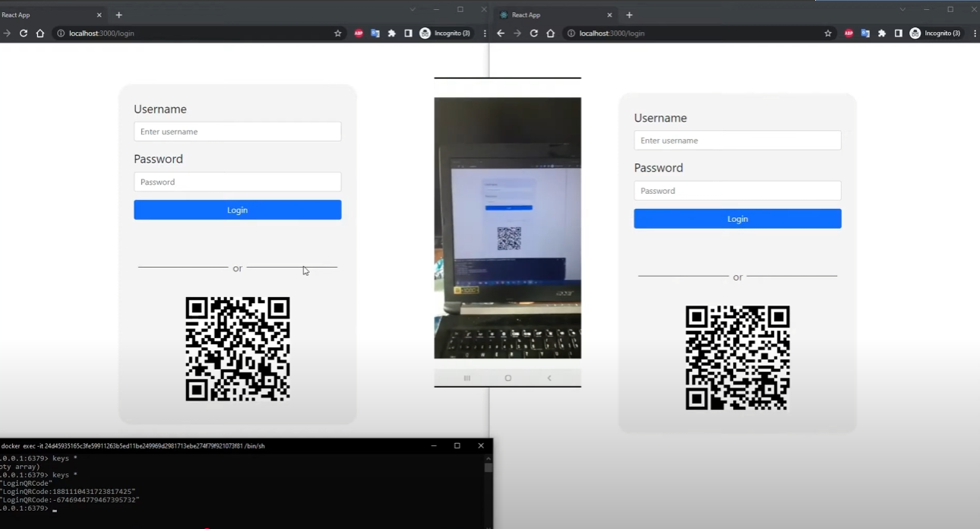
Task: Open Incognito profile badge in left browser
Action: (x=446, y=33)
